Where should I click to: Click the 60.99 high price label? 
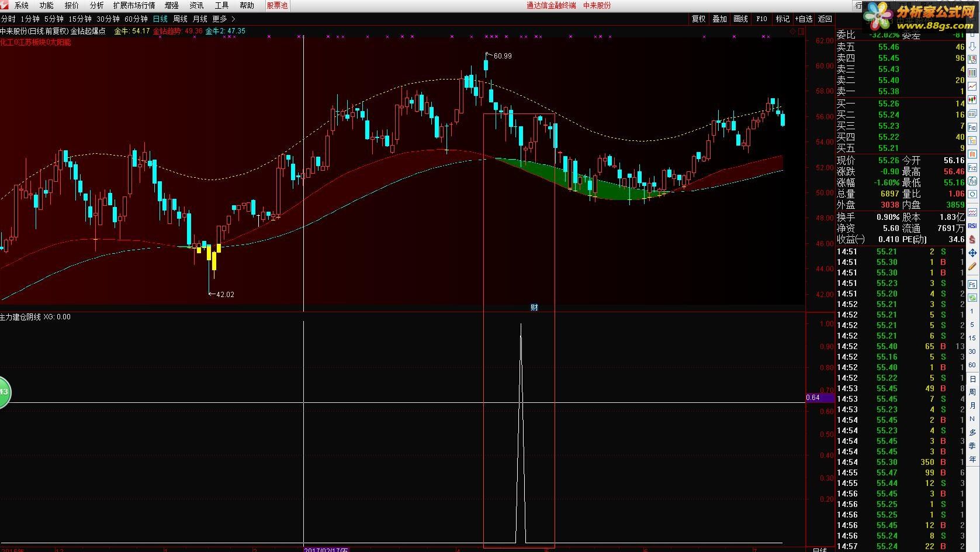503,56
